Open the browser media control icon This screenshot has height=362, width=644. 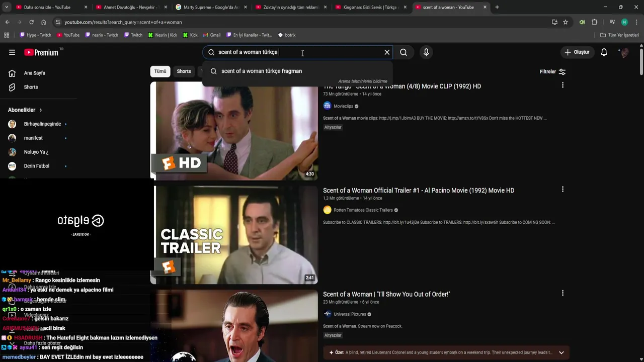point(612,22)
